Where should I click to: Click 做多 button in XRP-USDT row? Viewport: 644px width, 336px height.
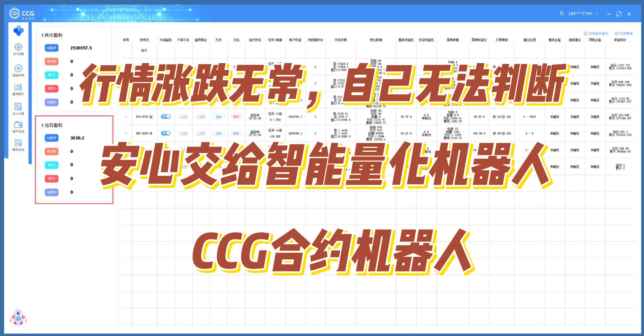pos(236,133)
